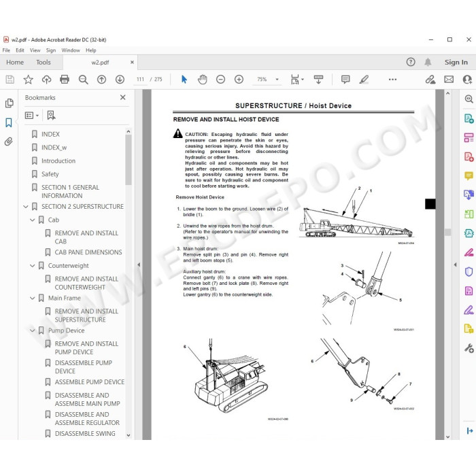The image size is (476, 476).
Task: Open the Help menu
Action: (90, 50)
